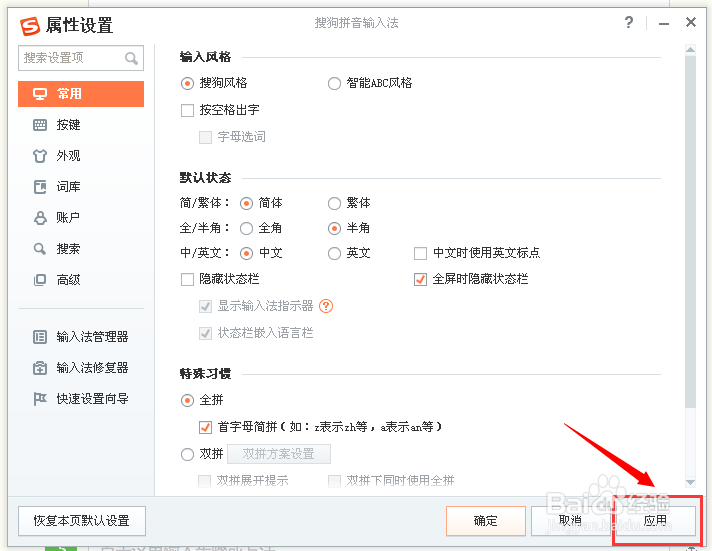
Task: Open the help question mark in title bar
Action: (x=629, y=22)
